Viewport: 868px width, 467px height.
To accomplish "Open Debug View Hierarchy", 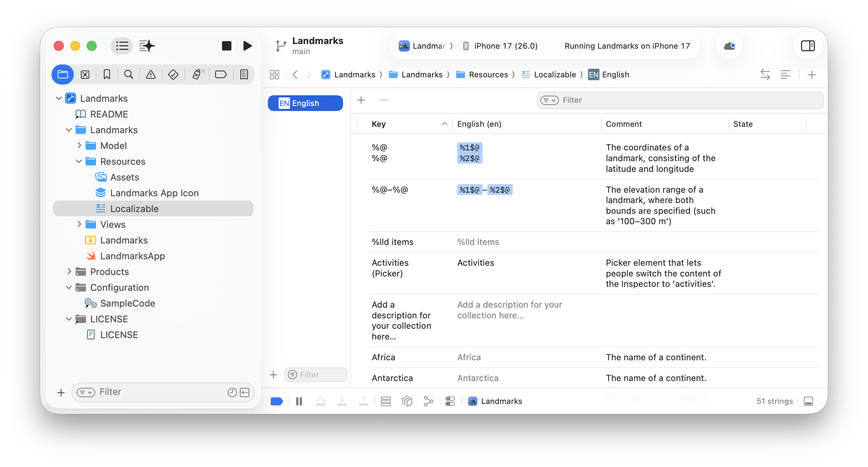I will pos(407,401).
